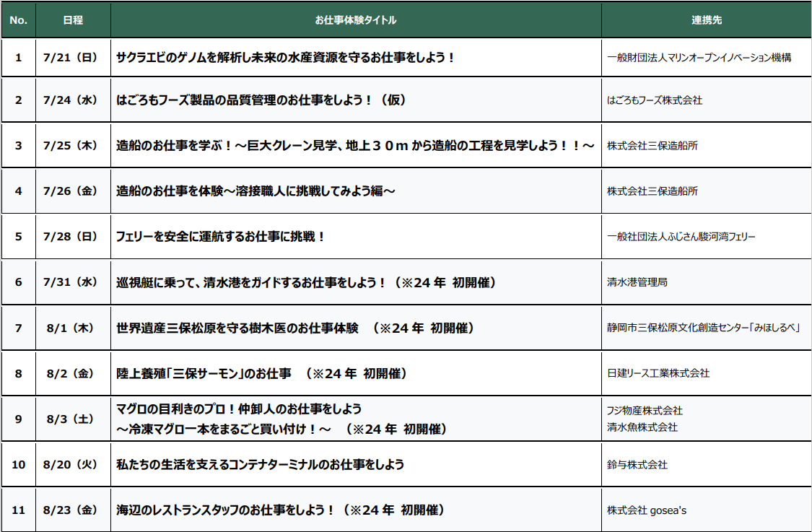Viewport: 812px width, 532px height.
Task: Click row number 7 cell
Action: click(x=19, y=328)
